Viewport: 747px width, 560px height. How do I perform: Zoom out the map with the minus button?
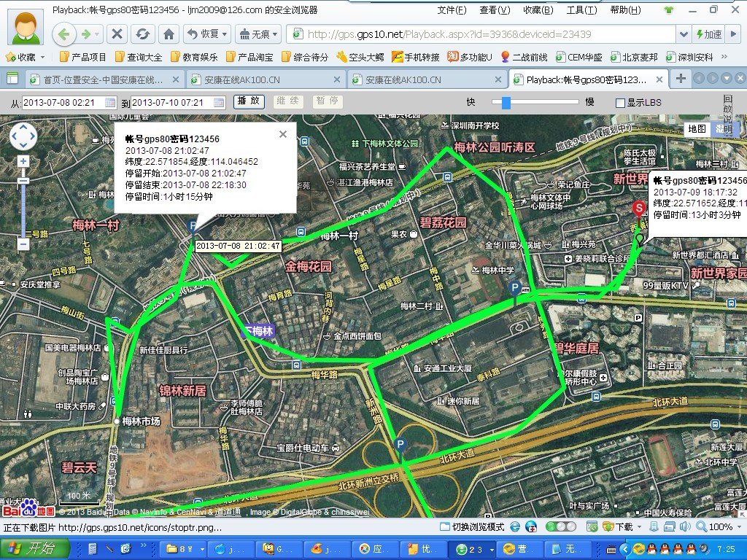[x=23, y=244]
